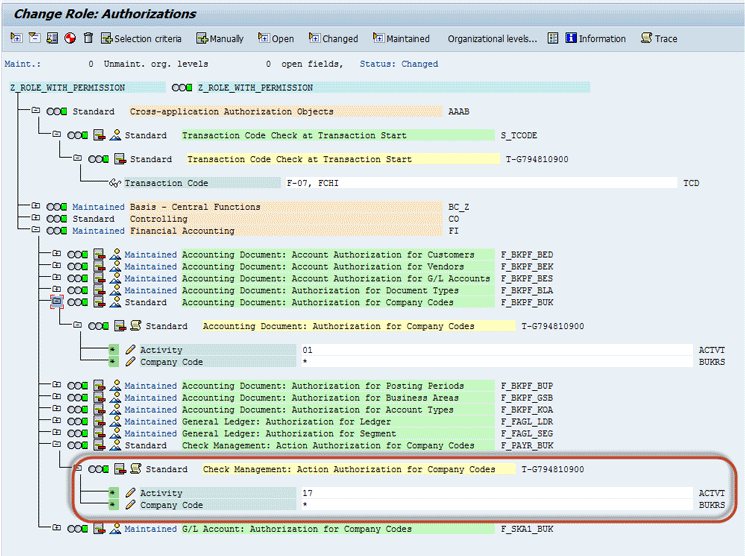Click the Maintained filter button
The width and height of the screenshot is (745, 556).
click(x=401, y=39)
